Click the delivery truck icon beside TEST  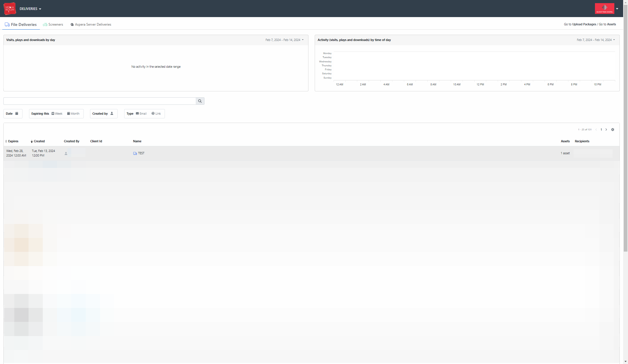click(x=135, y=153)
